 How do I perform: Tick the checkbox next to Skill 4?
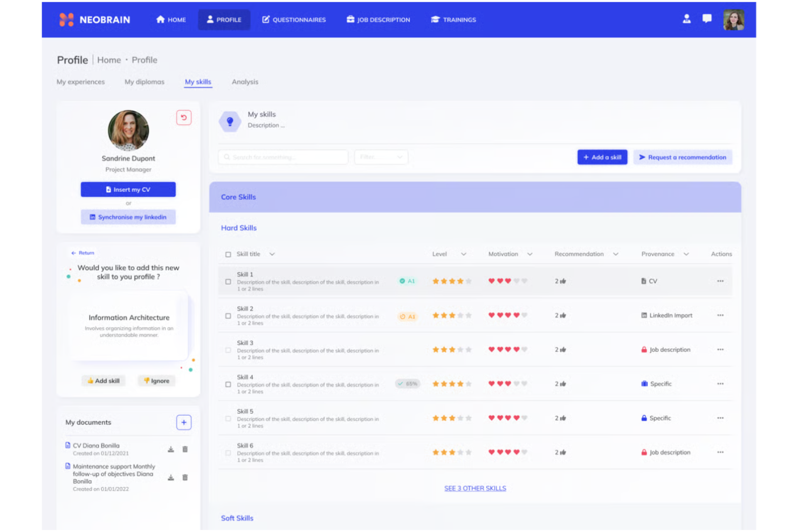click(x=228, y=384)
